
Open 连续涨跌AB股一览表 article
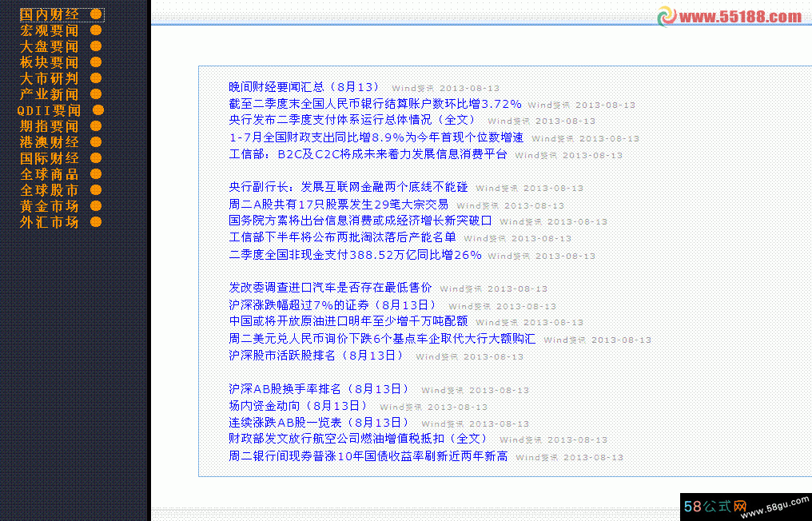click(320, 423)
